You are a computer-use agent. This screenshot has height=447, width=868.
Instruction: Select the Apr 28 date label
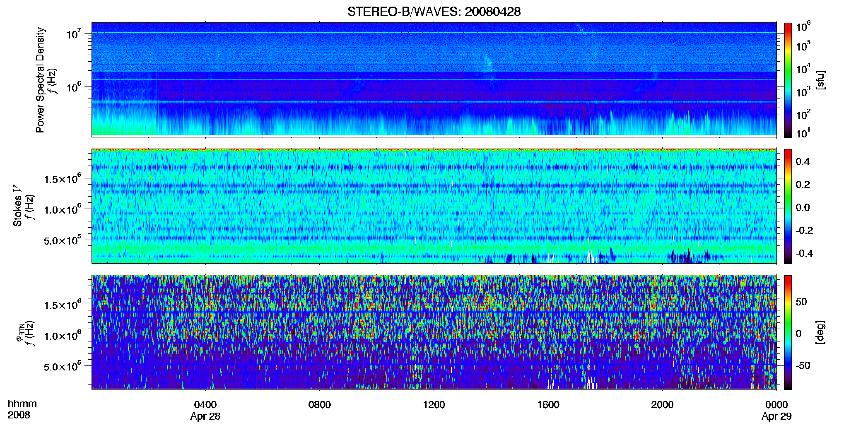coord(205,416)
